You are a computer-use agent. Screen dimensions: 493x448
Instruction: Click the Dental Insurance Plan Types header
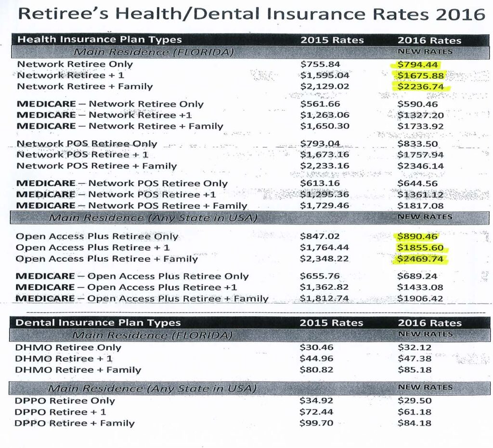98,323
